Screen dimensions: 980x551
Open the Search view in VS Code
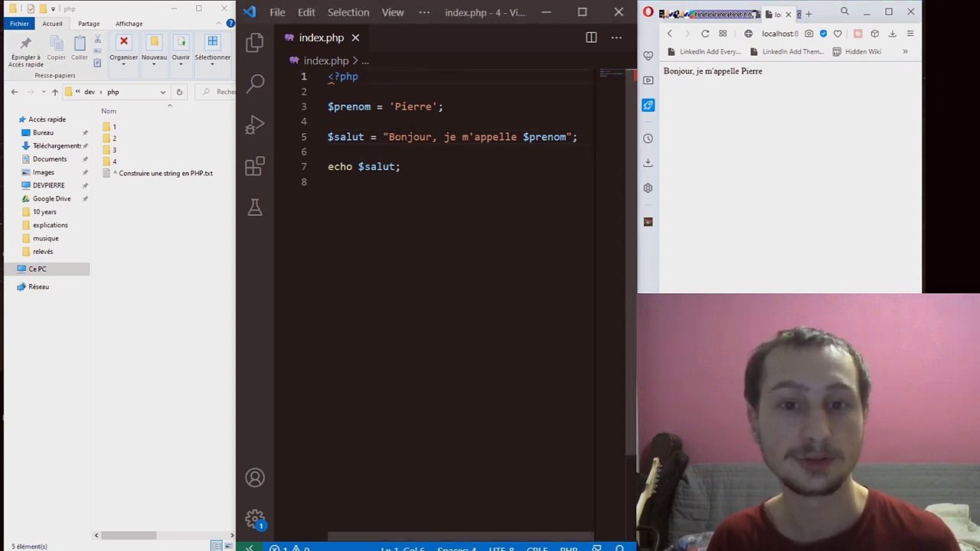pyautogui.click(x=255, y=83)
